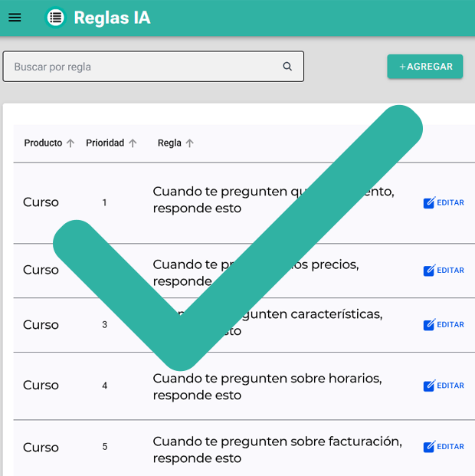Select the Regla column header label
Image resolution: width=475 pixels, height=476 pixels.
169,143
